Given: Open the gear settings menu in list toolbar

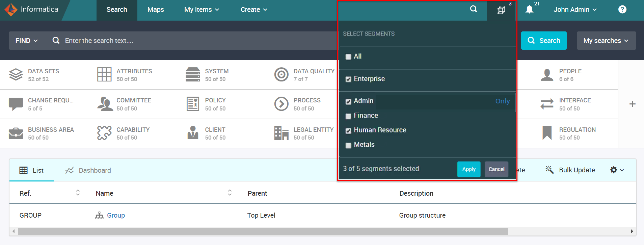Looking at the screenshot, I should (617, 170).
